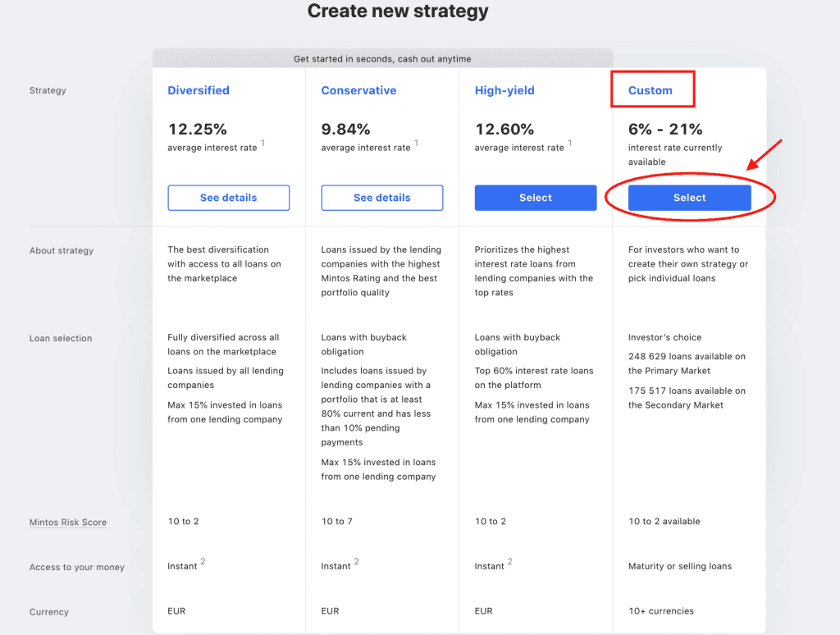Select the Custom strategy
840x635 pixels.
click(689, 198)
